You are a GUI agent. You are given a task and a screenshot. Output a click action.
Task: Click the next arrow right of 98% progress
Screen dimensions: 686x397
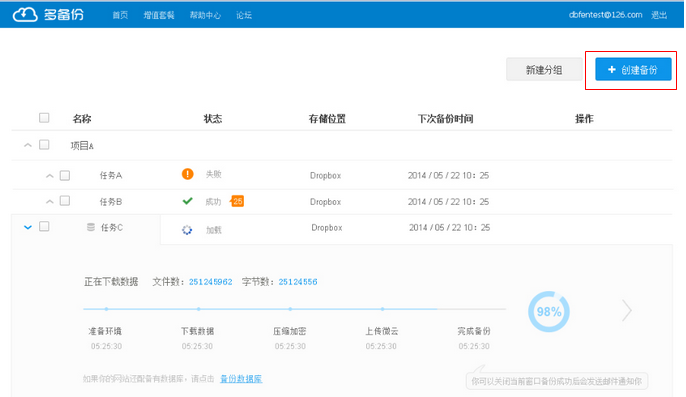pyautogui.click(x=627, y=311)
